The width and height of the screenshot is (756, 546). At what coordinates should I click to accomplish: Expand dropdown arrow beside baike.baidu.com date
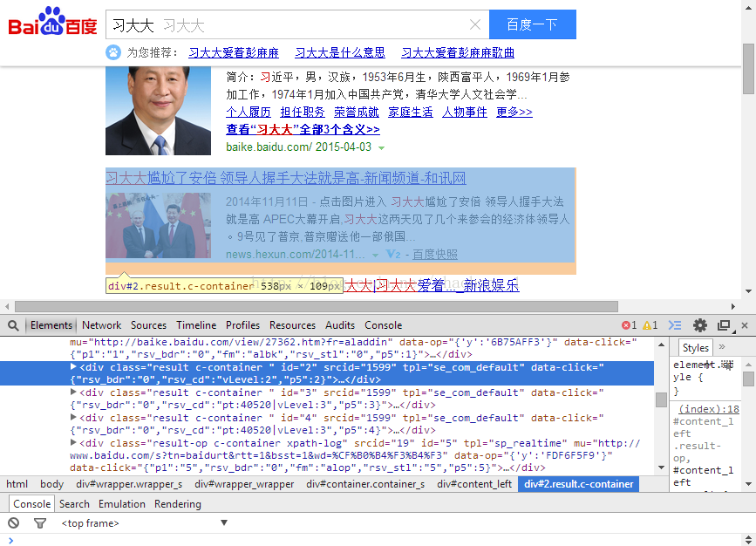(x=381, y=148)
